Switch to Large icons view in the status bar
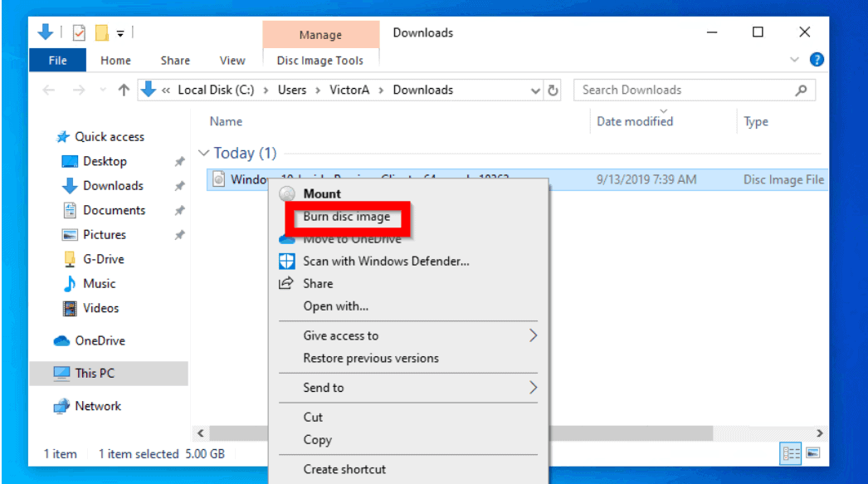This screenshot has height=484, width=868. click(812, 453)
